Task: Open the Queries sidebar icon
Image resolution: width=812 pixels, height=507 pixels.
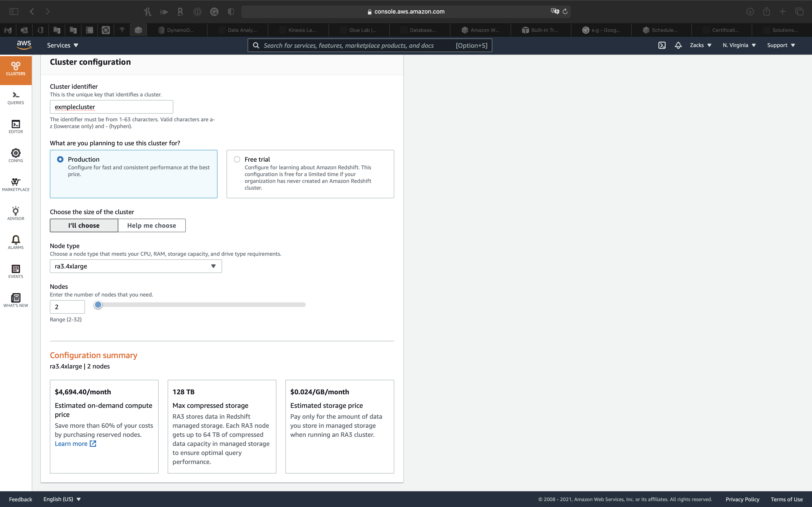Action: point(16,98)
